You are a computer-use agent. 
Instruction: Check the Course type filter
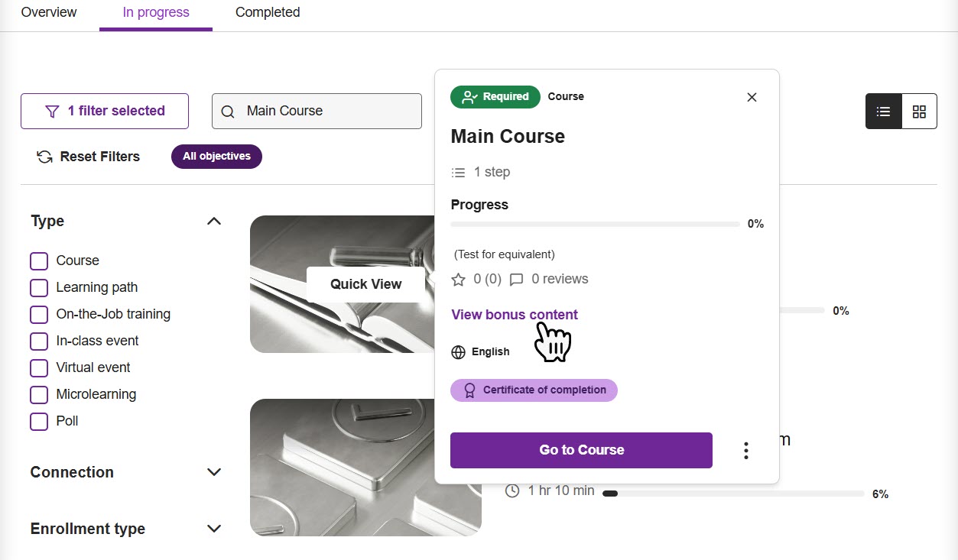39,261
